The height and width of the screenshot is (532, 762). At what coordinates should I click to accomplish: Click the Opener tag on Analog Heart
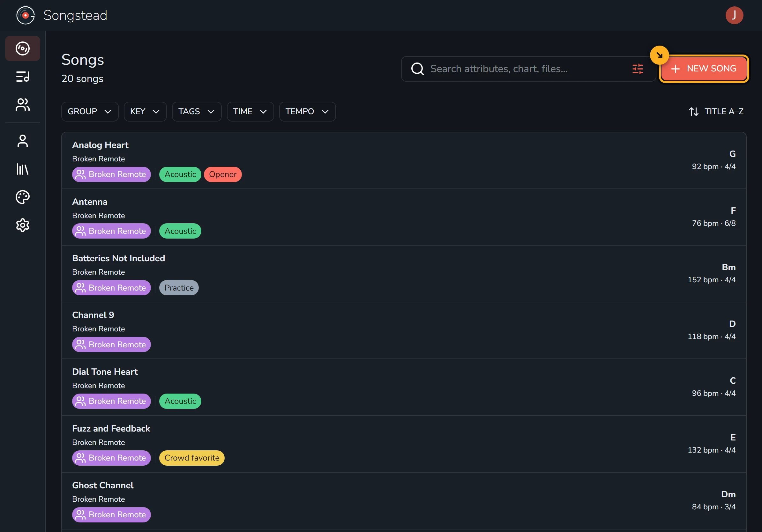tap(223, 174)
